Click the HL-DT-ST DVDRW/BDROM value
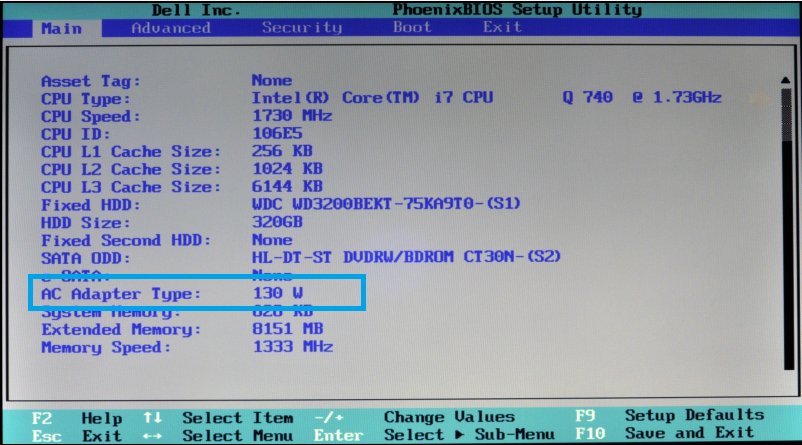The width and height of the screenshot is (802, 445). point(406,256)
